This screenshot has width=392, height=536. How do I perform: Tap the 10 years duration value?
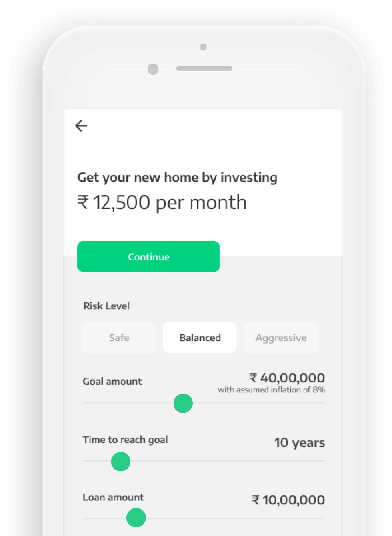(x=299, y=443)
